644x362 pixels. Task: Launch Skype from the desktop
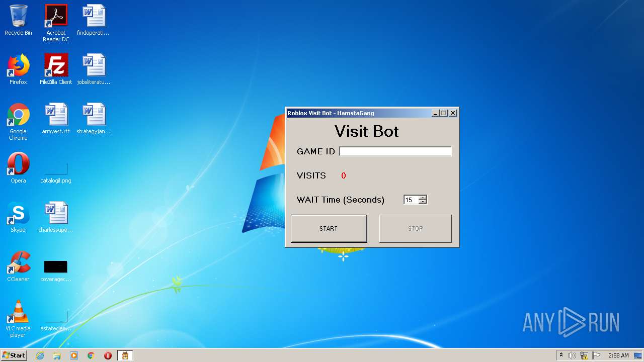tap(18, 217)
